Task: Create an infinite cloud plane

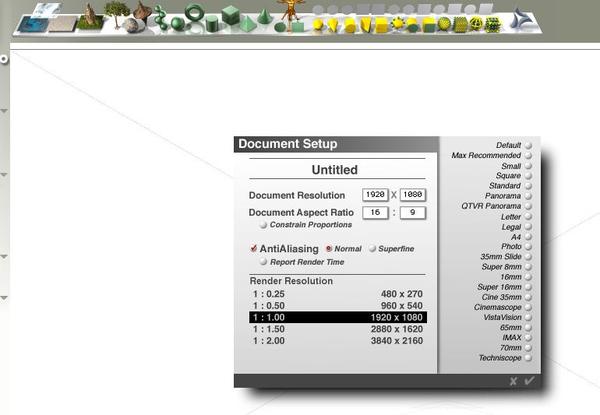Action: pyautogui.click(x=47, y=10)
